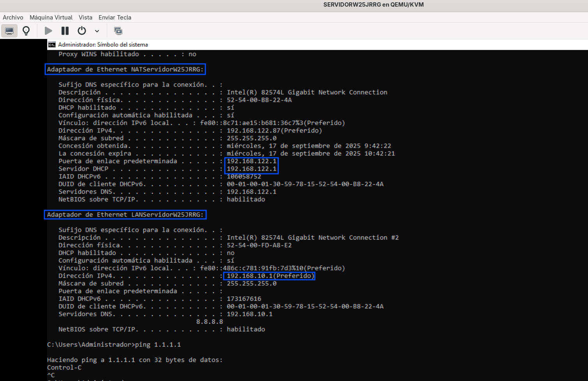588x381 pixels.
Task: Open the Archivo menu
Action: tap(13, 18)
